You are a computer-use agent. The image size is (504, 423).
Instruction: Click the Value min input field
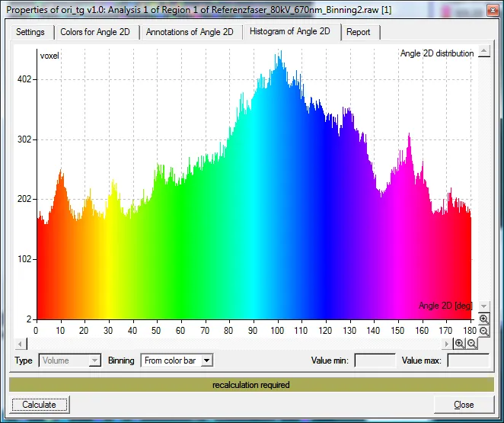[375, 361]
